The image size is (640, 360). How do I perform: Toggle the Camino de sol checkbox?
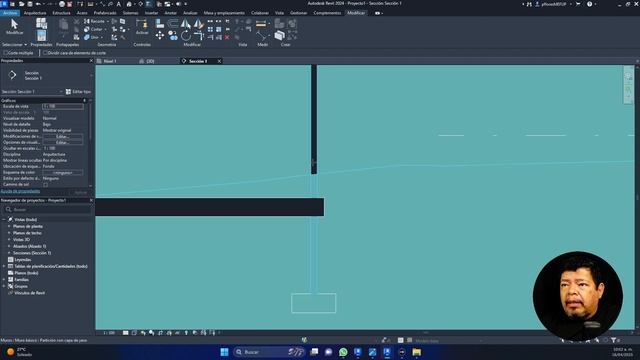pyautogui.click(x=46, y=184)
